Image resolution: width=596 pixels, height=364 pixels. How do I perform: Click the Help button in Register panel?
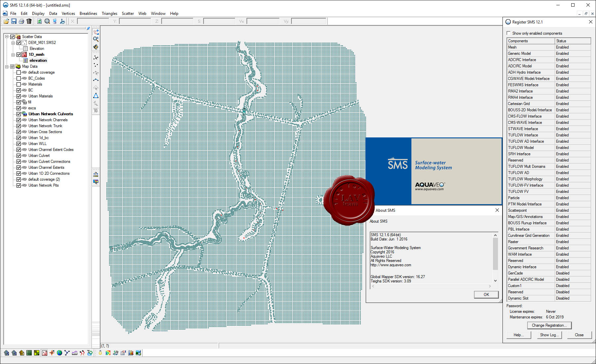[x=519, y=335]
